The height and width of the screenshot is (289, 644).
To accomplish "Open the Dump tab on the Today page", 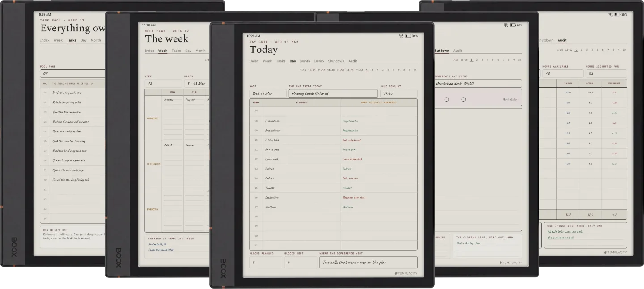I will [x=319, y=61].
